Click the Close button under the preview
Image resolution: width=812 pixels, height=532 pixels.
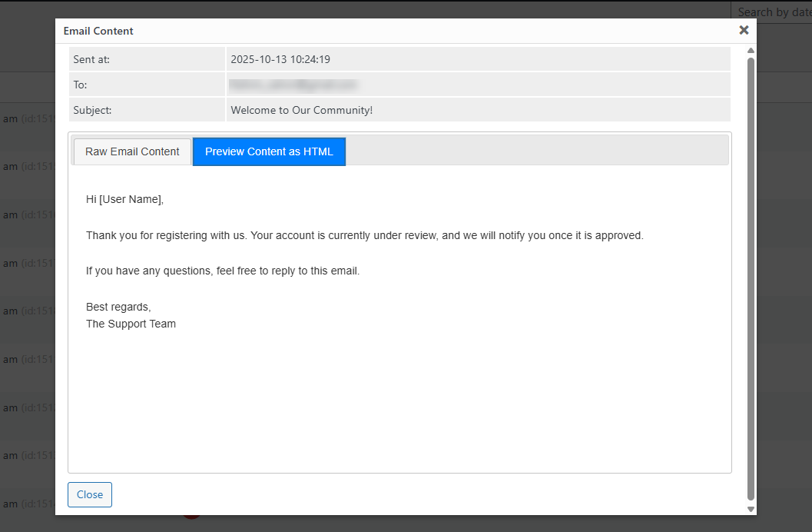point(90,494)
